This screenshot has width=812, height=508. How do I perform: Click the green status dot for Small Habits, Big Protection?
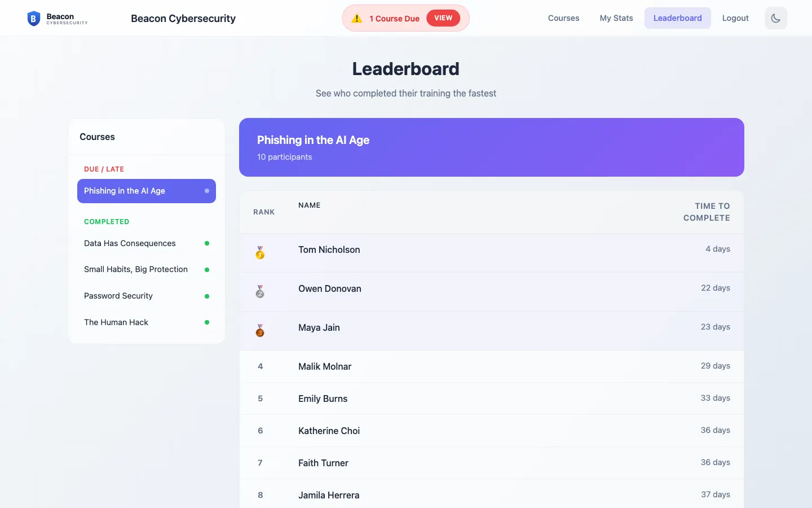207,270
